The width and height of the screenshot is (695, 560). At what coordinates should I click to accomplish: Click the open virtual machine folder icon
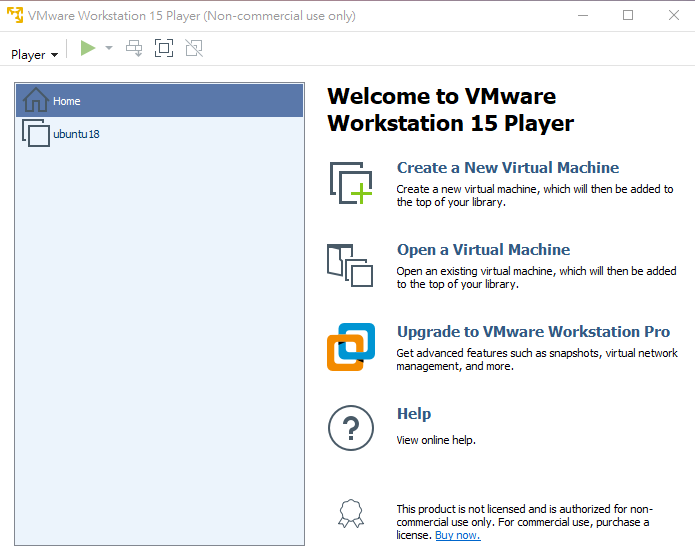(350, 265)
